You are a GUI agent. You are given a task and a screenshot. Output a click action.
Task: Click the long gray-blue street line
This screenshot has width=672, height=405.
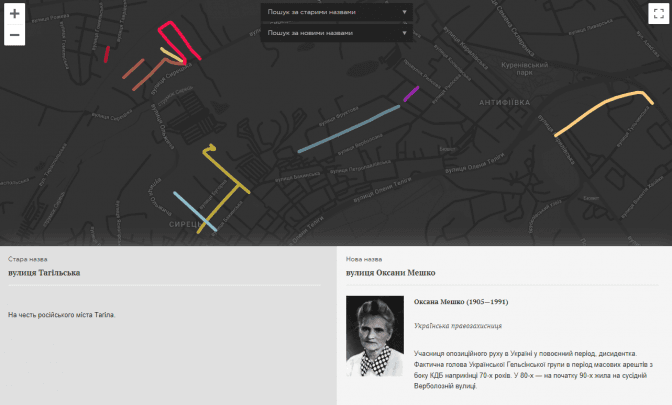pyautogui.click(x=348, y=128)
